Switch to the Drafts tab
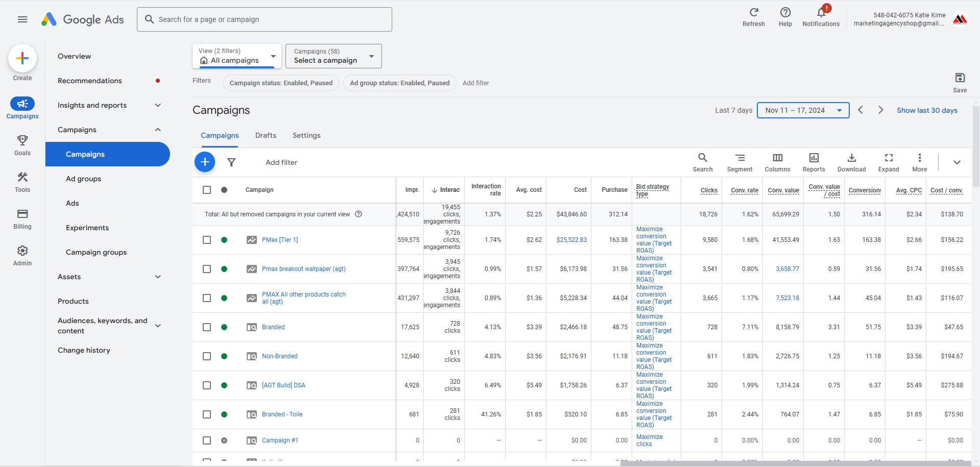The image size is (980, 467). point(266,135)
